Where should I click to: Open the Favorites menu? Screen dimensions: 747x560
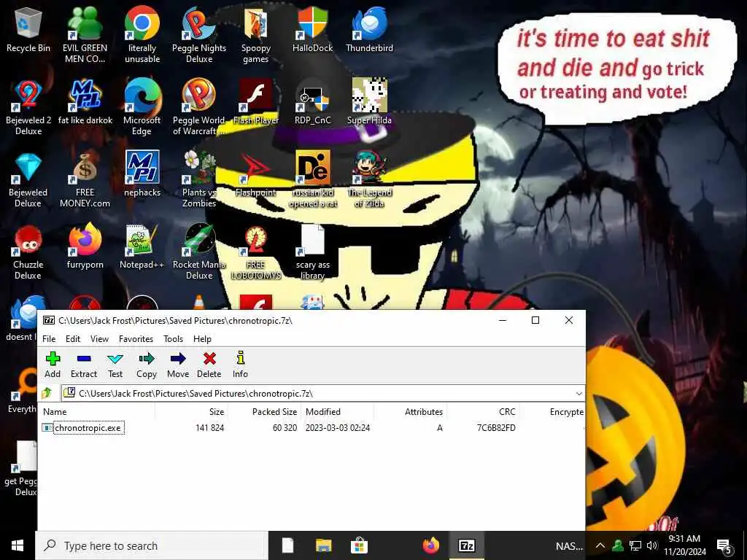click(136, 339)
